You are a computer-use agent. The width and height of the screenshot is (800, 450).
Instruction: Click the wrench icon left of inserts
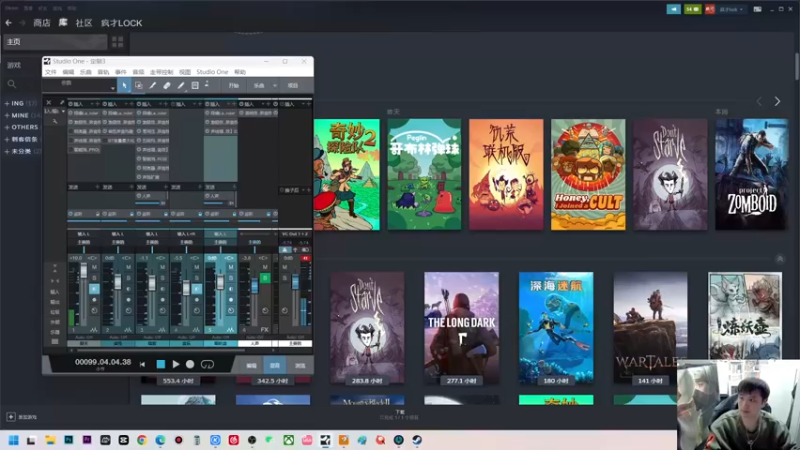[55, 121]
